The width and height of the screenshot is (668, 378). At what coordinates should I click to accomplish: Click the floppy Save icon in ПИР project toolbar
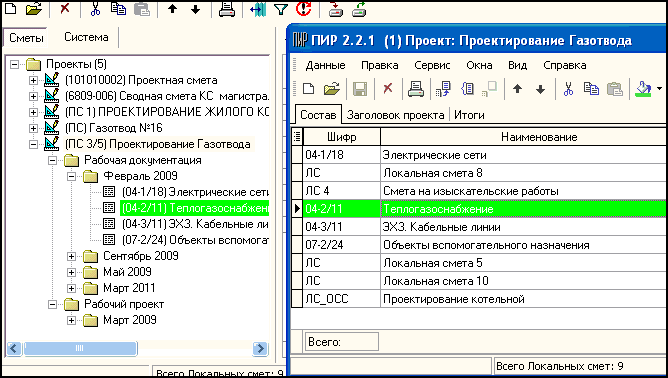tap(360, 89)
